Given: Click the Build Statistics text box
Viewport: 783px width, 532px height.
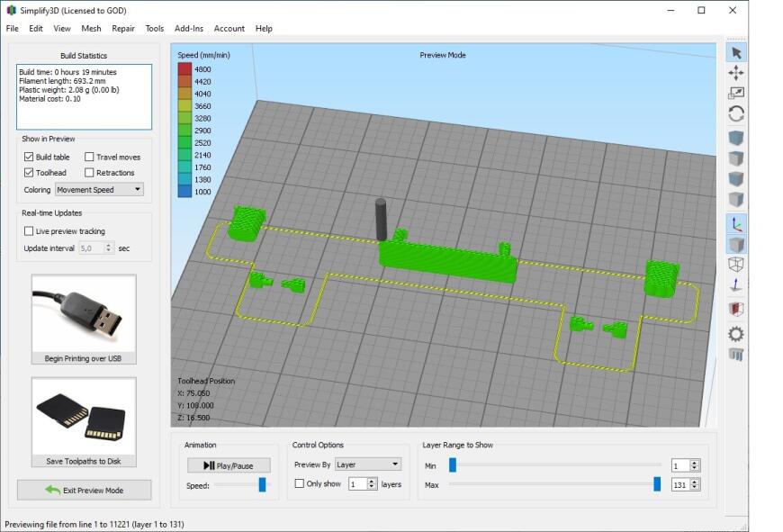Looking at the screenshot, I should [x=84, y=97].
